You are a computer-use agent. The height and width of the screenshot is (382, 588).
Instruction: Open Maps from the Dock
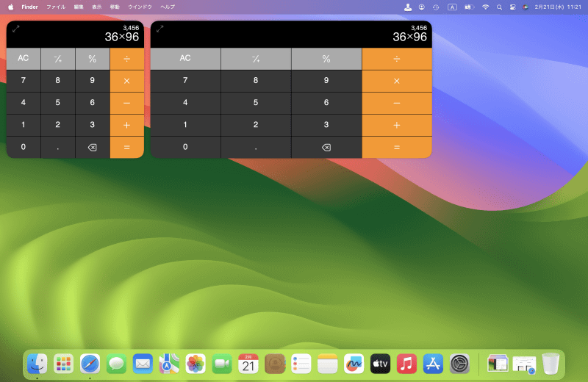[x=169, y=364]
